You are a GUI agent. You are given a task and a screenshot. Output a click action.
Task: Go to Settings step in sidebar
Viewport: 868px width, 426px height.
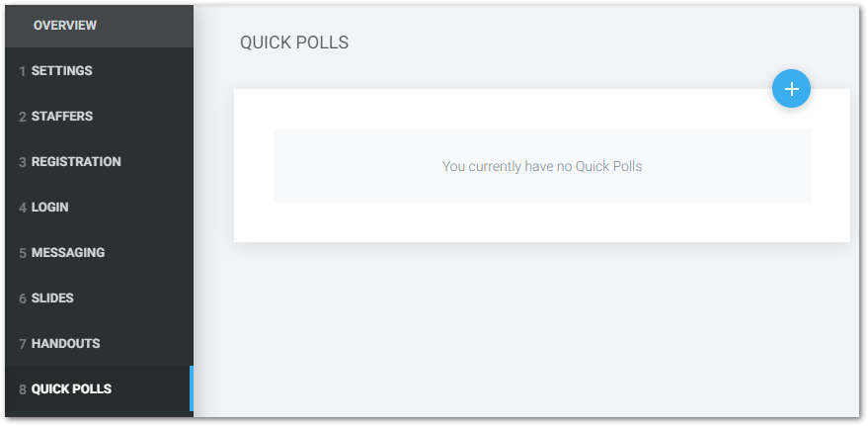[x=100, y=71]
